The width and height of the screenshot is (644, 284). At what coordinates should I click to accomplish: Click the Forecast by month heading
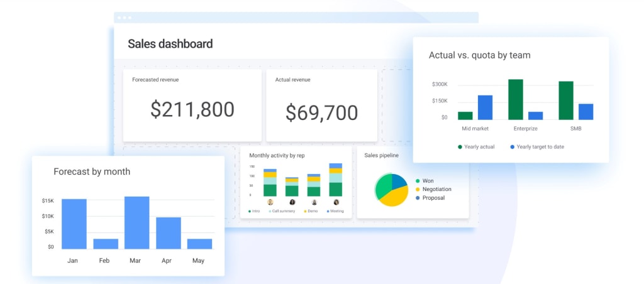pos(92,172)
